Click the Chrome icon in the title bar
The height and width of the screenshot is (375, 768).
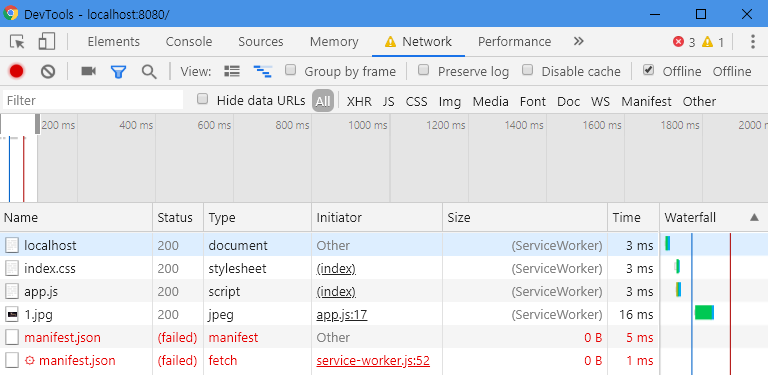(10, 14)
